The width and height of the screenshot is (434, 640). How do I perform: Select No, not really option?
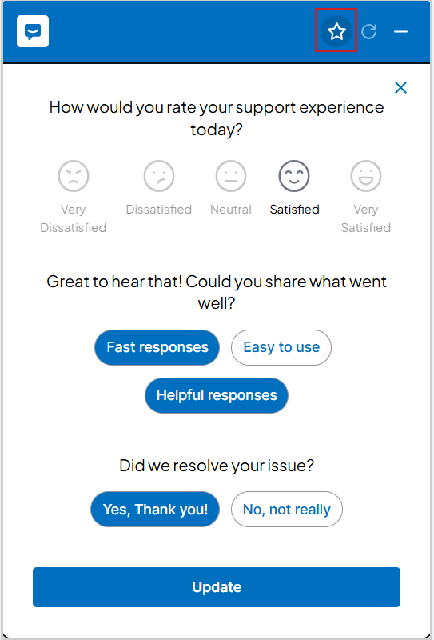pyautogui.click(x=287, y=509)
